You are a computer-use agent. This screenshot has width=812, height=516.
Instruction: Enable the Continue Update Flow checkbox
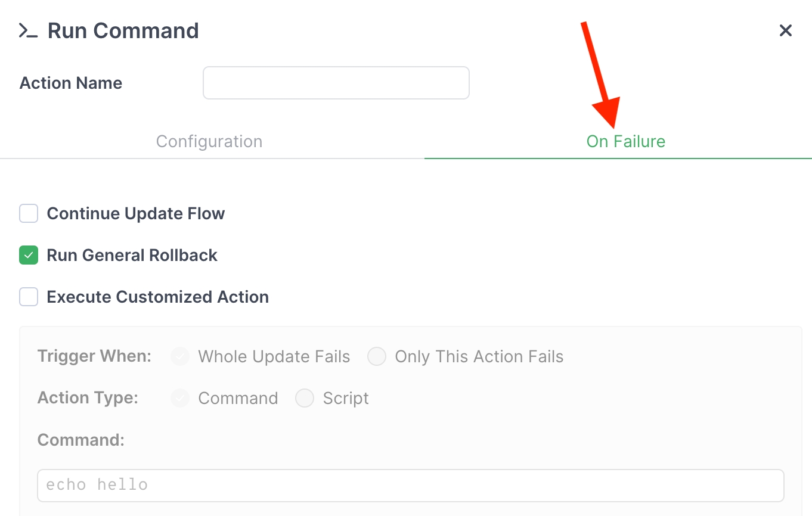29,213
